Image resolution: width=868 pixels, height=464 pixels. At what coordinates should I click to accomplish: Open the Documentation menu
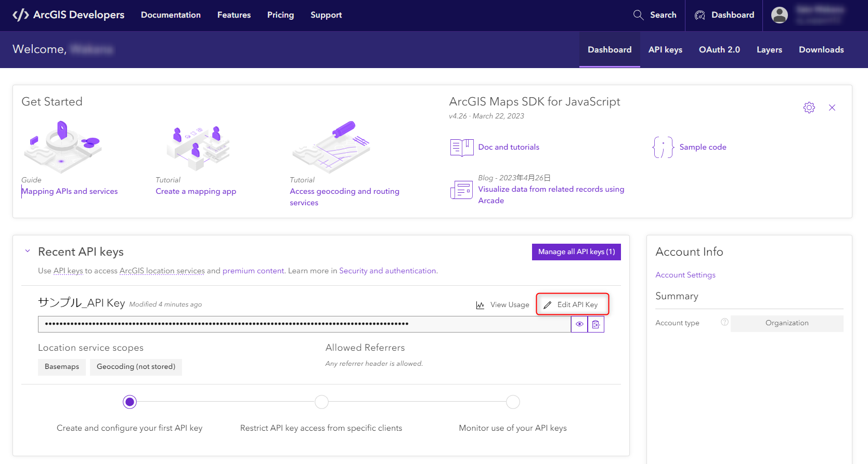pos(171,15)
